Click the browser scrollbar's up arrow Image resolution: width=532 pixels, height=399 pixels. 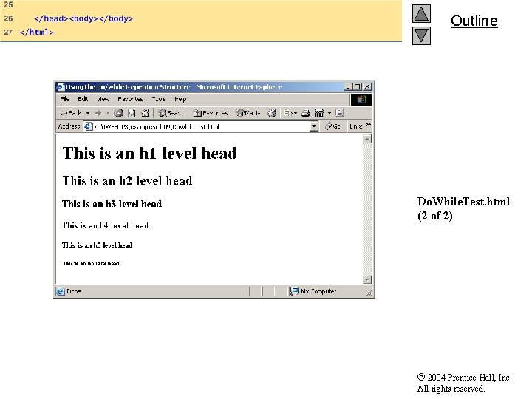367,139
